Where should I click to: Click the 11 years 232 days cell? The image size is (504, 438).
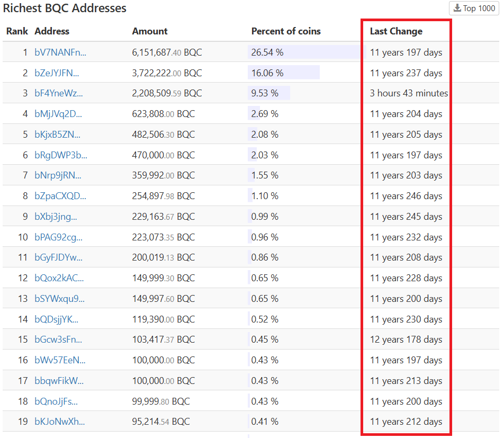(406, 237)
